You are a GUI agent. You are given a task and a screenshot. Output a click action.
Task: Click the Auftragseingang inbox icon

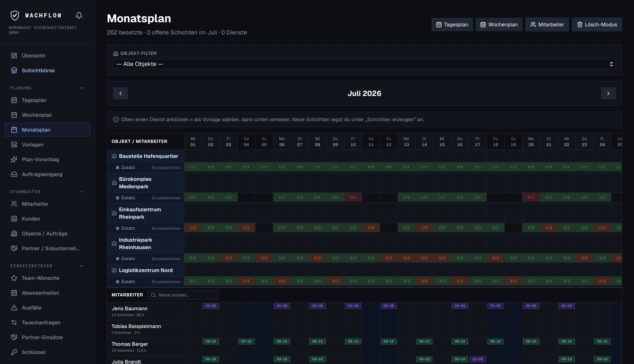pos(14,174)
